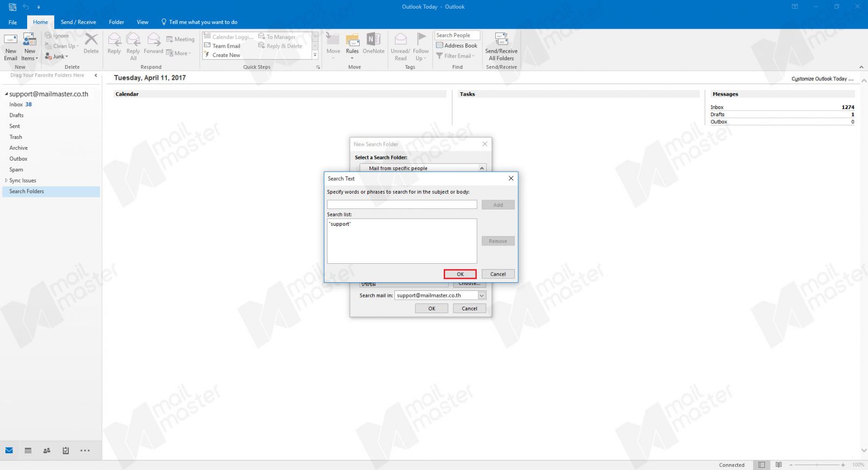Click the Undo icon in title bar
Image resolution: width=868 pixels, height=470 pixels.
tap(25, 7)
